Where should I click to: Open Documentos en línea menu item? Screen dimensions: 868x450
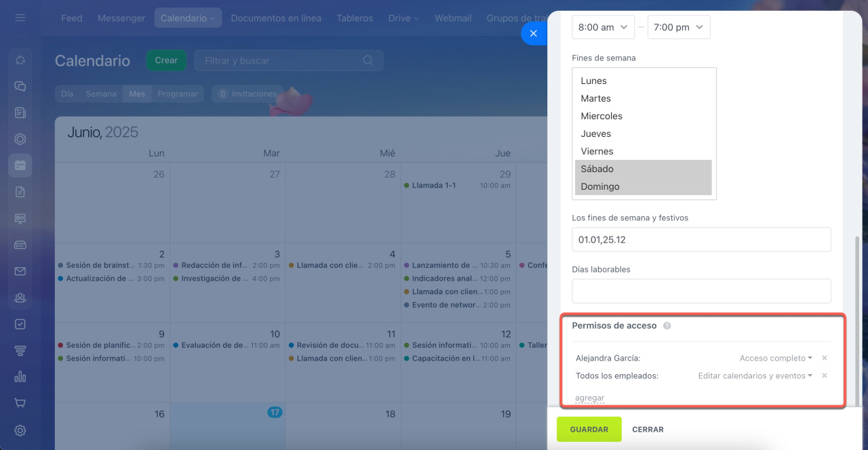(276, 18)
